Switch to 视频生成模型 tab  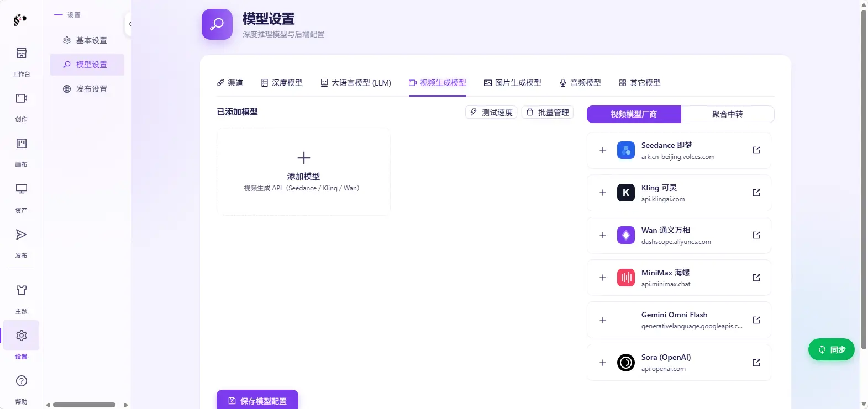click(438, 83)
